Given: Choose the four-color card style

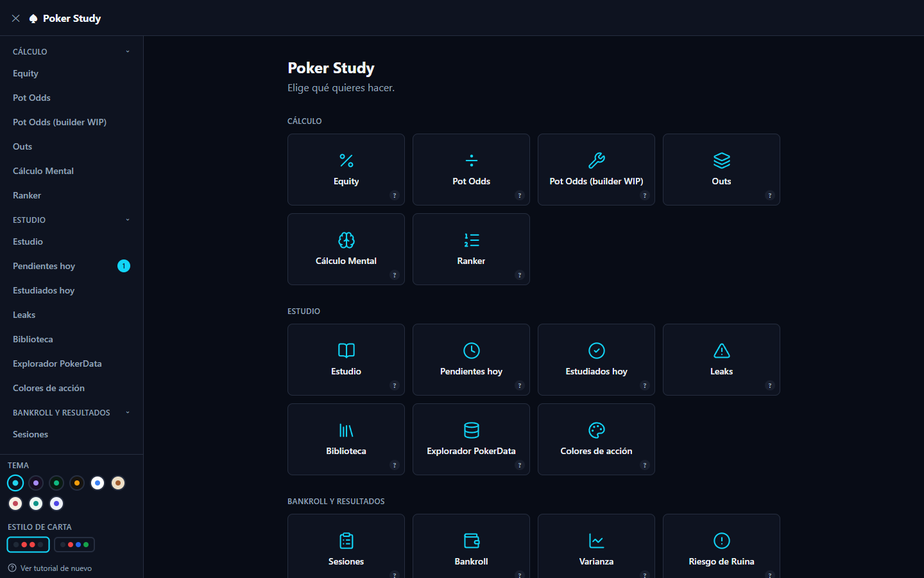Looking at the screenshot, I should (x=74, y=545).
